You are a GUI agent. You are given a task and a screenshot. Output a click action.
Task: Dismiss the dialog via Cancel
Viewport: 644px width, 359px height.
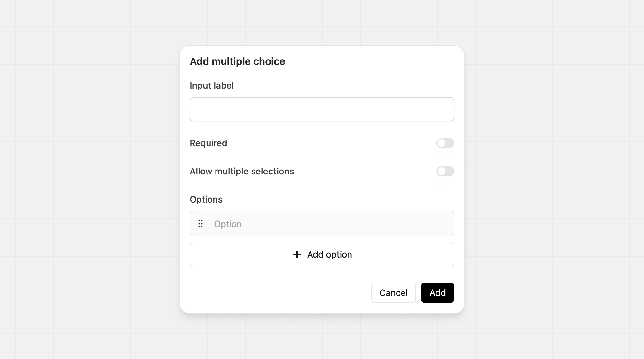pyautogui.click(x=393, y=293)
